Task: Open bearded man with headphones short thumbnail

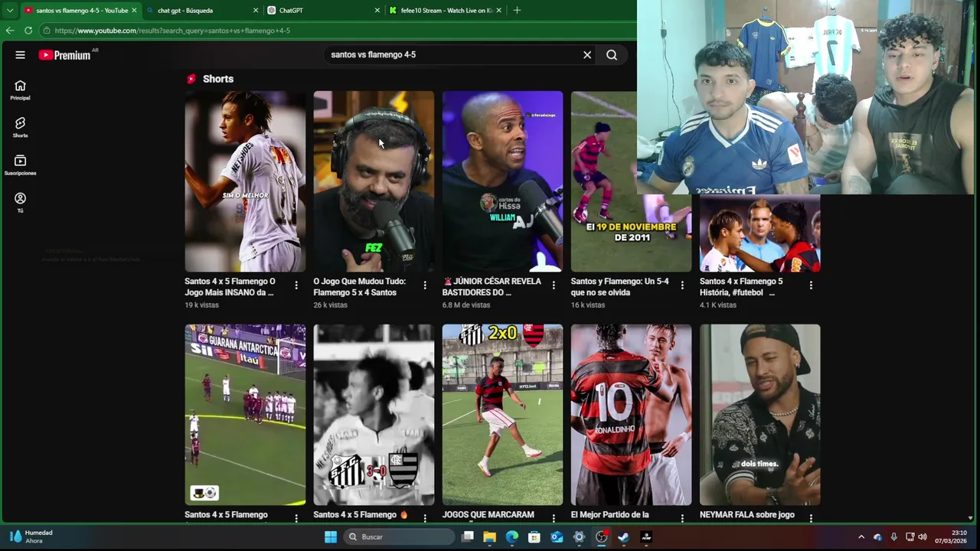Action: 374,181
